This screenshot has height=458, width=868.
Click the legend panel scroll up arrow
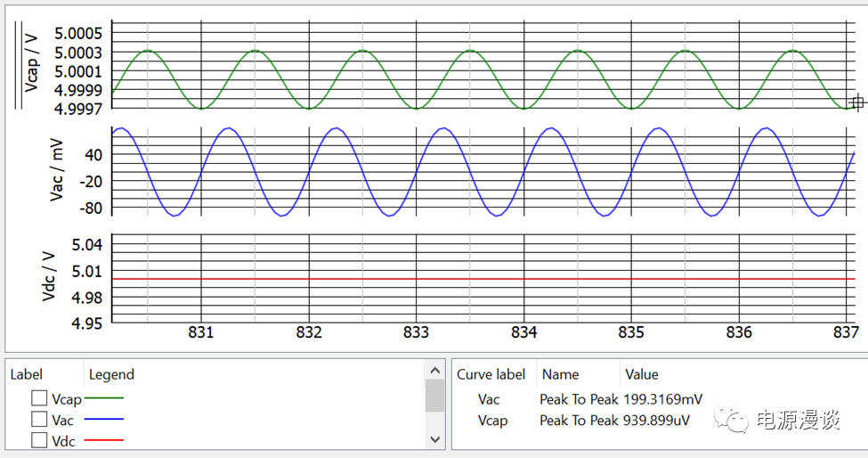(x=435, y=370)
